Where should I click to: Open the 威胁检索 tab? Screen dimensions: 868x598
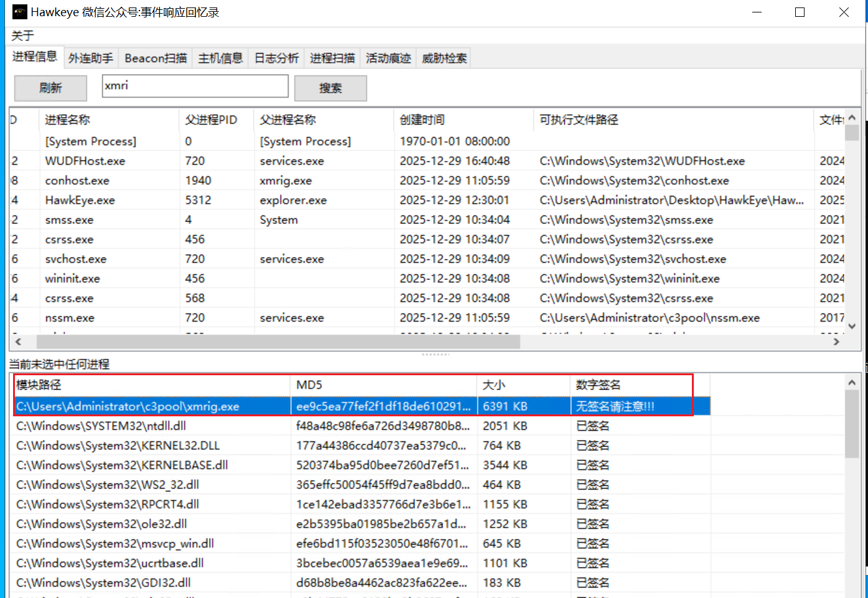click(444, 58)
